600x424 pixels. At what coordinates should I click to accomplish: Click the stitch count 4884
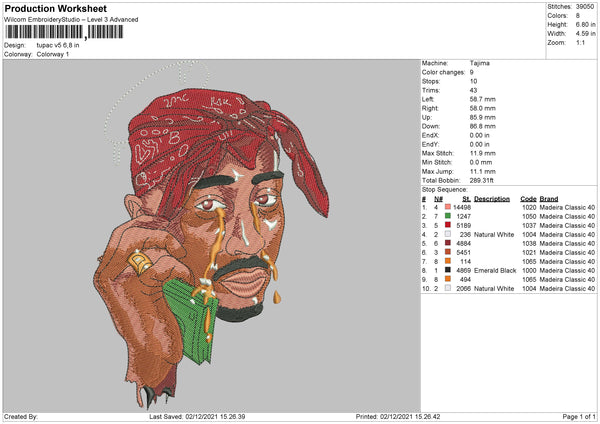pyautogui.click(x=463, y=243)
